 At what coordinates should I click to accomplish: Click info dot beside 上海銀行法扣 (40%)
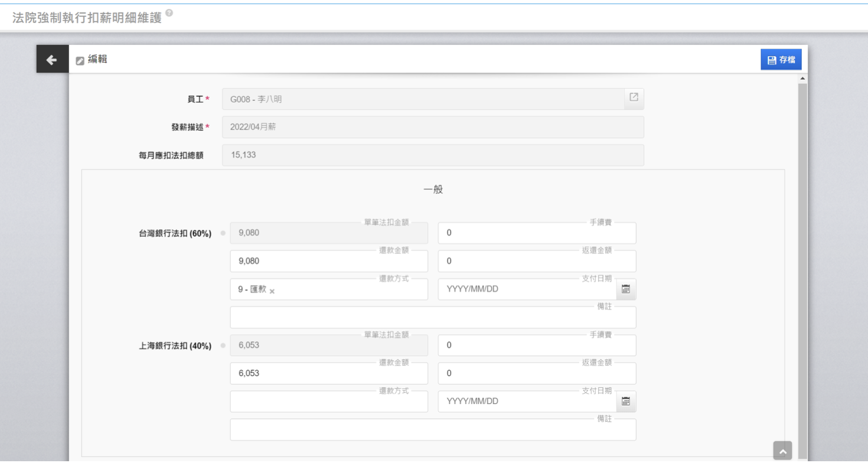pyautogui.click(x=223, y=345)
